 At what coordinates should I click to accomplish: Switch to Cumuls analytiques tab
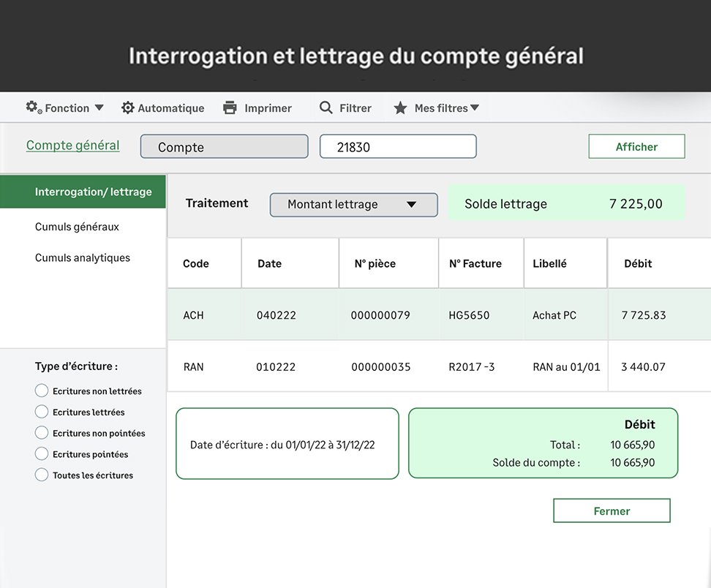pos(83,257)
